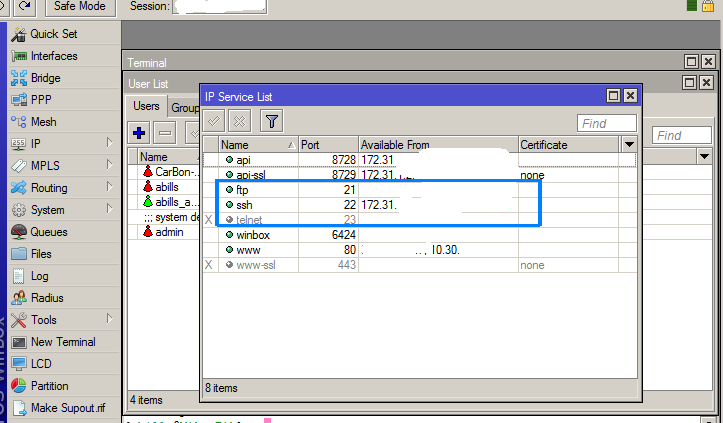
Task: Click the Find field in IP Service List
Action: coord(607,123)
